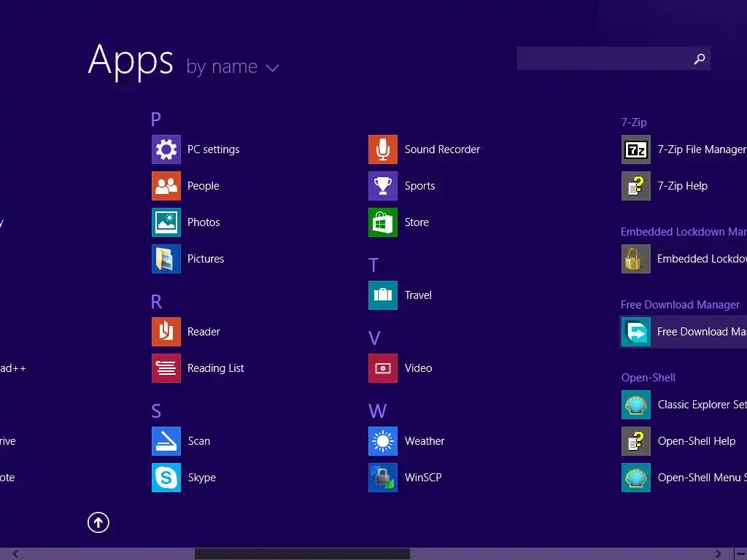Select the letter S group header
747x560 pixels.
pos(156,411)
